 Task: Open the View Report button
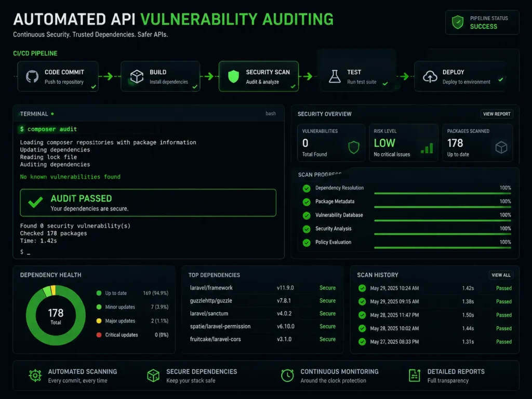497,114
